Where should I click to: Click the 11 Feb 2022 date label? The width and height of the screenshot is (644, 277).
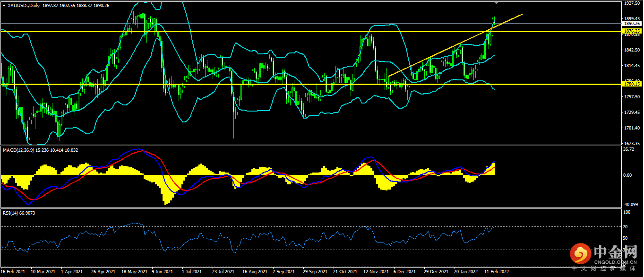[496, 272]
